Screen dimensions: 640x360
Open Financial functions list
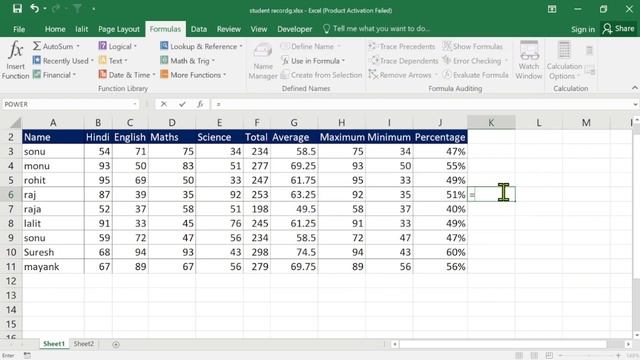pyautogui.click(x=54, y=75)
